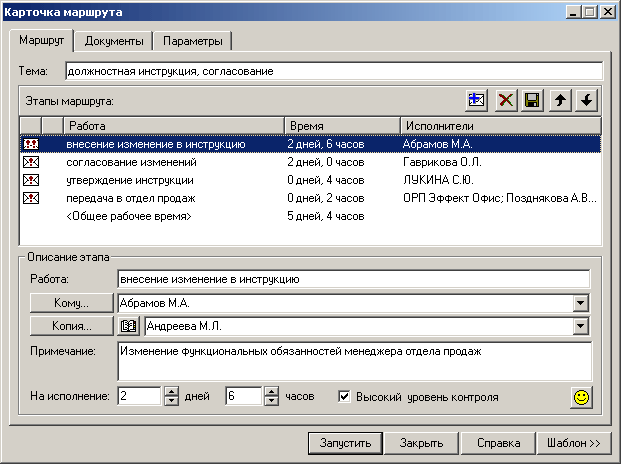Expand the Кому recipient dropdown
The image size is (621, 464).
pos(580,303)
